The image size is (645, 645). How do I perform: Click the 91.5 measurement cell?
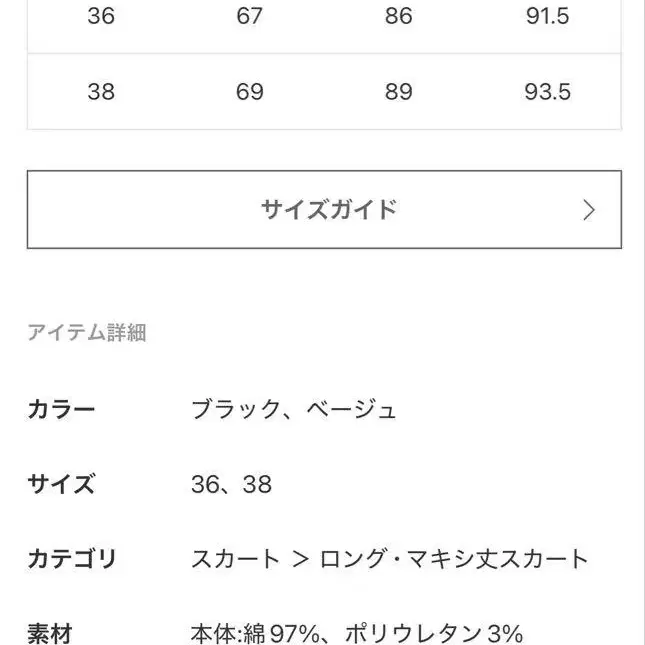click(x=547, y=16)
